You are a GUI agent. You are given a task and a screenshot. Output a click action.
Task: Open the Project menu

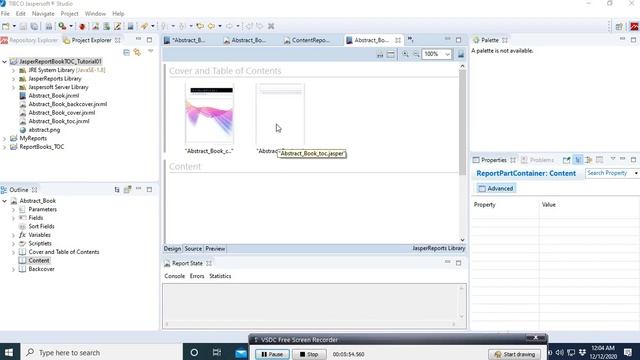pos(69,13)
